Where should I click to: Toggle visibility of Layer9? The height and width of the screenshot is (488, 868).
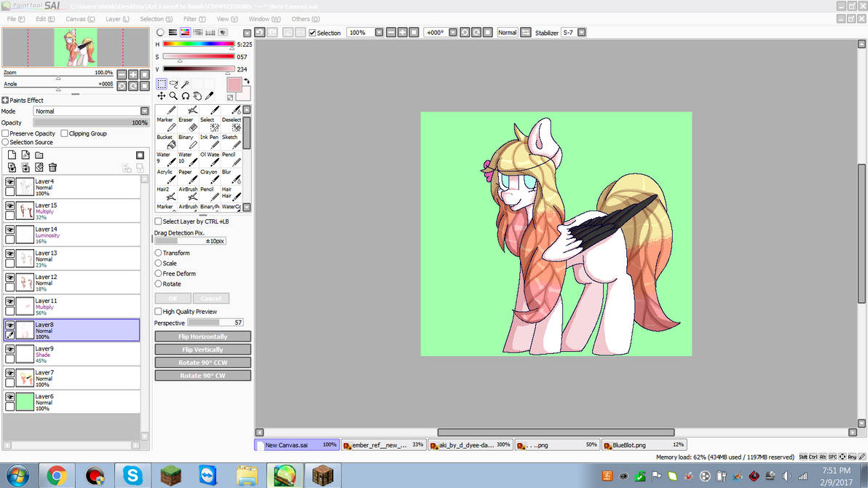(x=10, y=349)
